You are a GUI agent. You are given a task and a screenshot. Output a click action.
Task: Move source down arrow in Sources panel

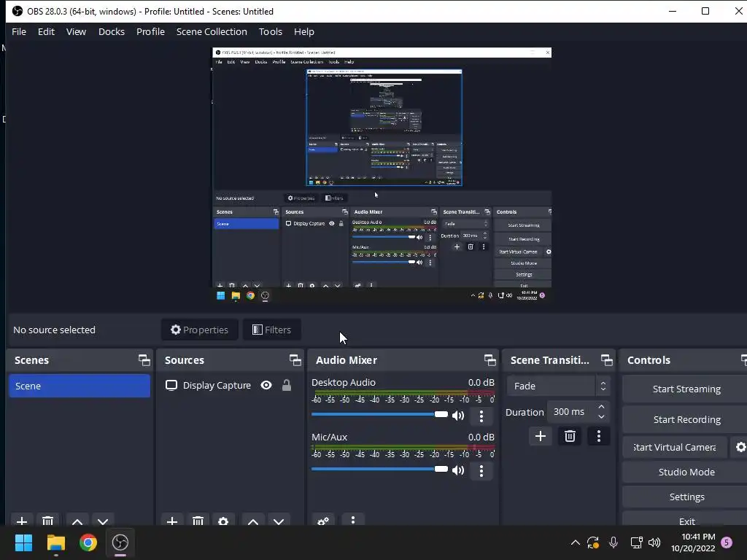pos(279,521)
